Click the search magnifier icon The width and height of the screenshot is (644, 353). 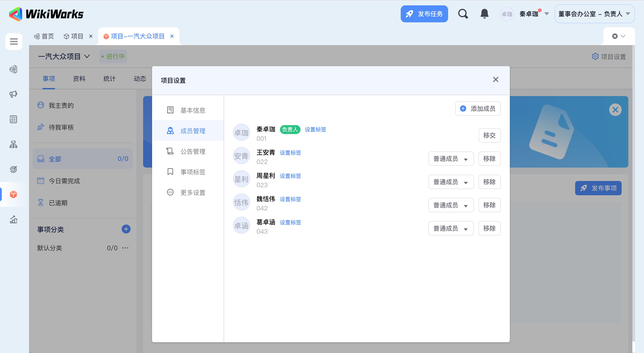coord(463,14)
